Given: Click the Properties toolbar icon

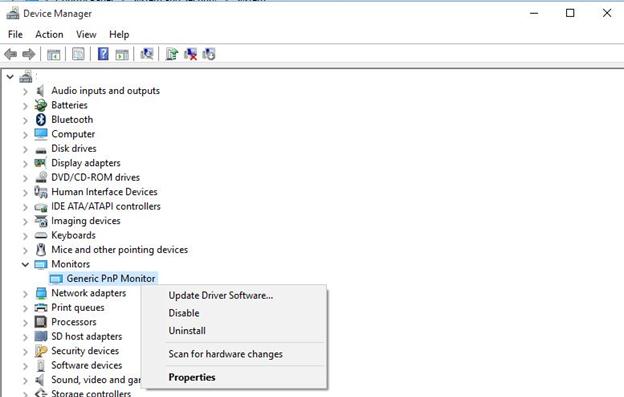Looking at the screenshot, I should coord(78,54).
